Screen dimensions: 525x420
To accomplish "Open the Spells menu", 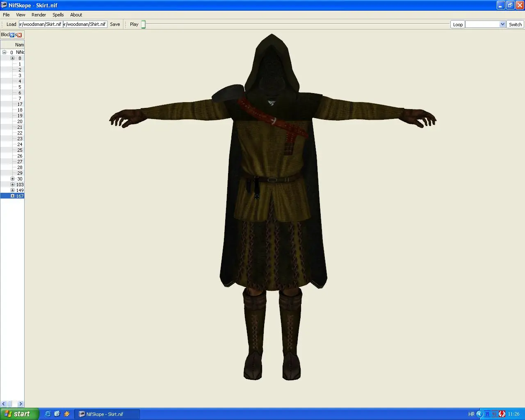I will click(58, 15).
